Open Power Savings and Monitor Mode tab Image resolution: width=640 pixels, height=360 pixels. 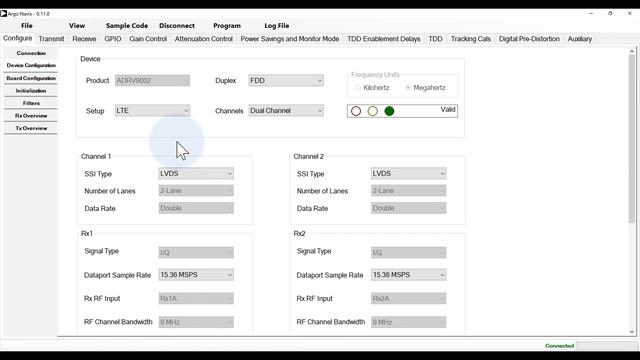[290, 39]
